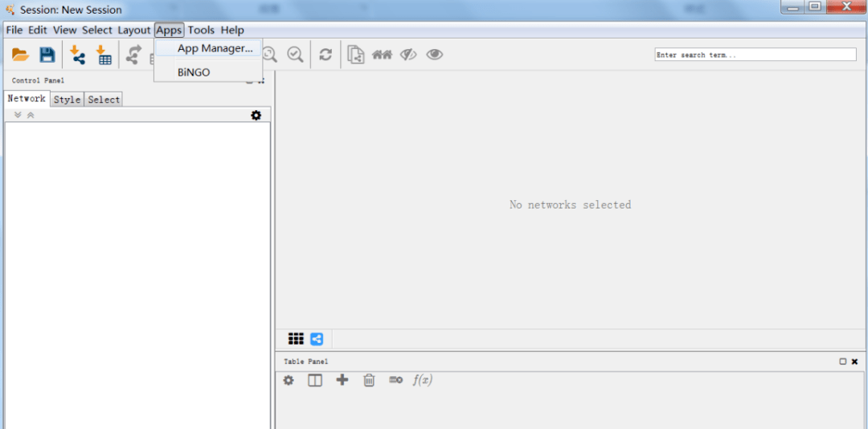868x429 pixels.
Task: Toggle show all nodes eye icon
Action: [x=435, y=55]
